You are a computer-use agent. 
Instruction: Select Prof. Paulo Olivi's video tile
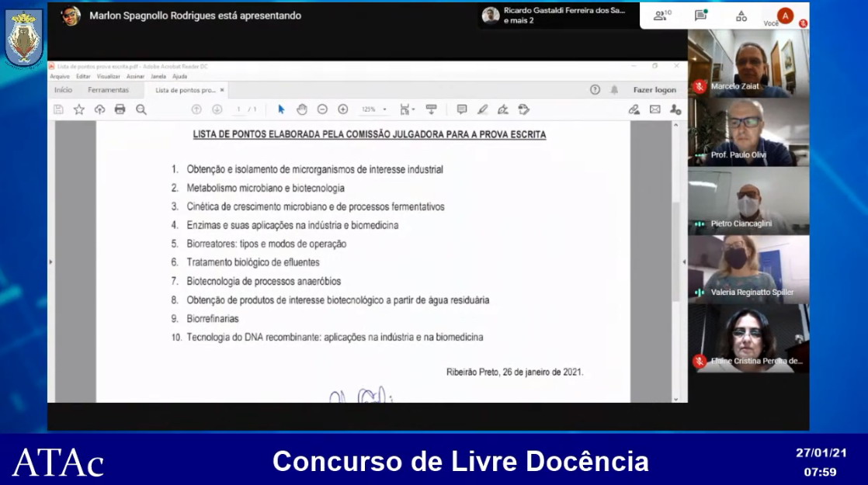point(748,132)
